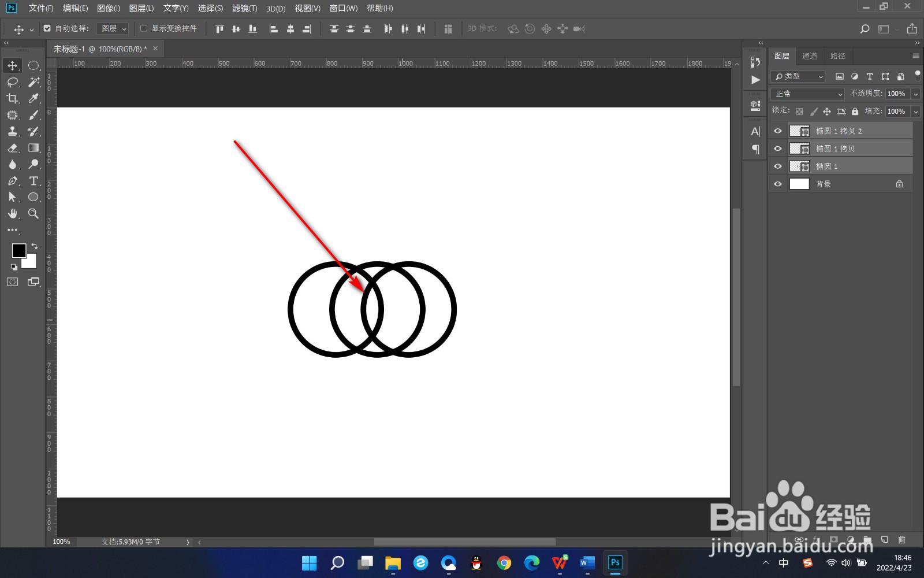
Task: Hide the 椭圆 1 拷贝 layer
Action: pos(778,149)
